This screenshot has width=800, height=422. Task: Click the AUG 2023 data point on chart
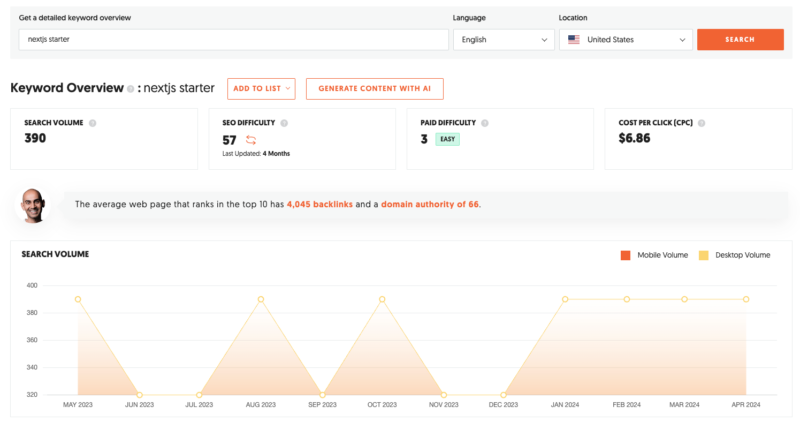point(261,300)
